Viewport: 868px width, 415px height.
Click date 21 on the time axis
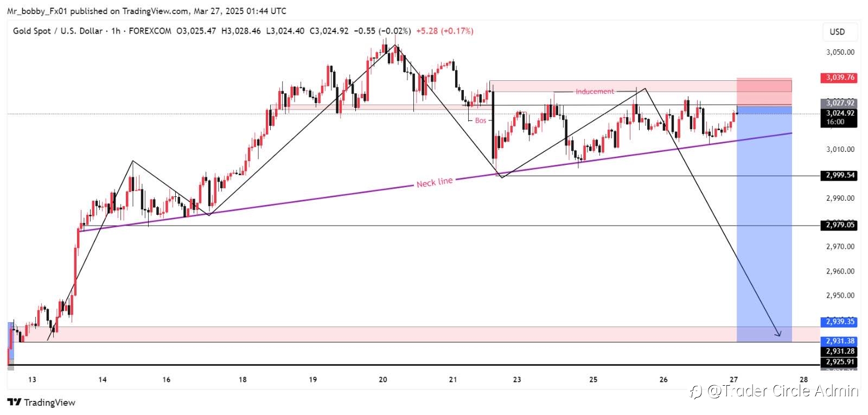point(453,380)
